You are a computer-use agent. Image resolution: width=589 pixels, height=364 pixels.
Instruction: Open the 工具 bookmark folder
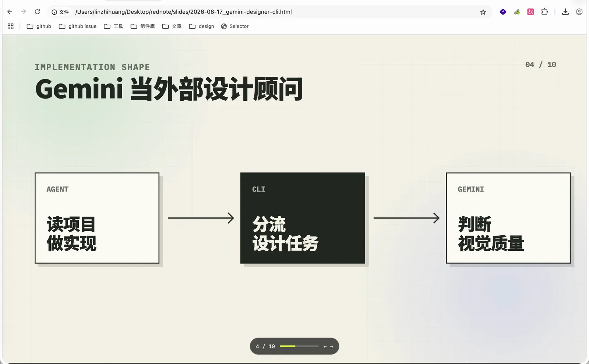click(x=113, y=26)
